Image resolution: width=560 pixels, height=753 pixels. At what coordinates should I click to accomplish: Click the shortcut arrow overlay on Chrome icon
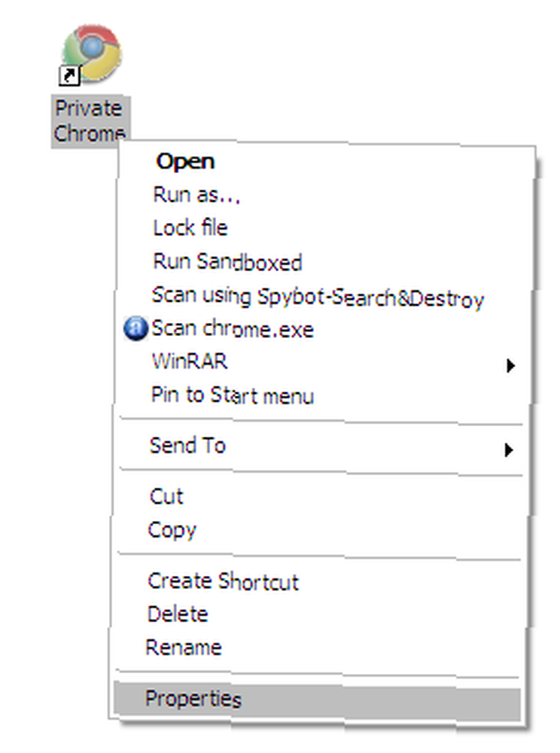point(69,76)
